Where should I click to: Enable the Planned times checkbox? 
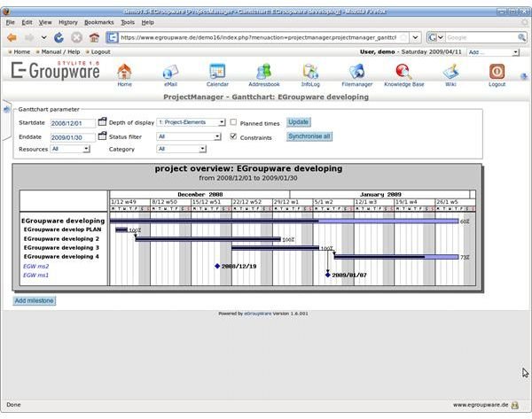233,122
